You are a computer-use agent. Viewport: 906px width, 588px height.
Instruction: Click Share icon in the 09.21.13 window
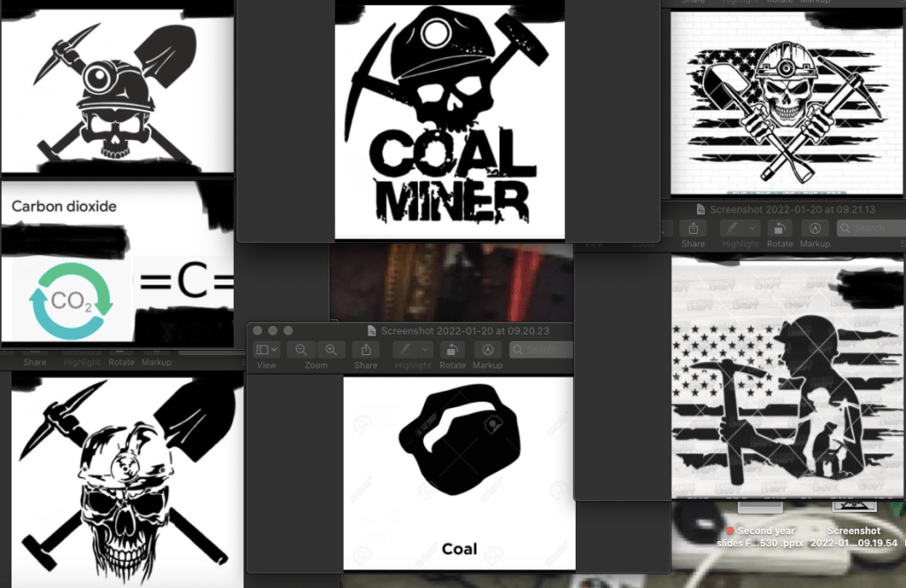click(693, 228)
